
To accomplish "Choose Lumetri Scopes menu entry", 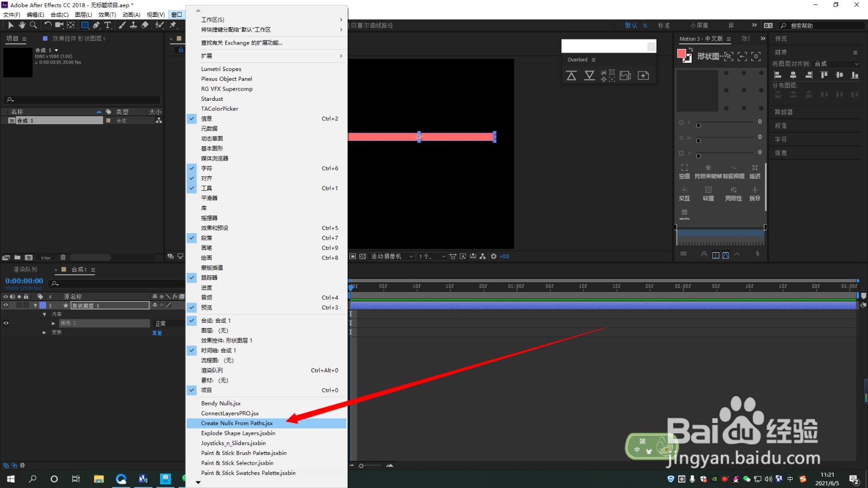I will click(x=266, y=69).
